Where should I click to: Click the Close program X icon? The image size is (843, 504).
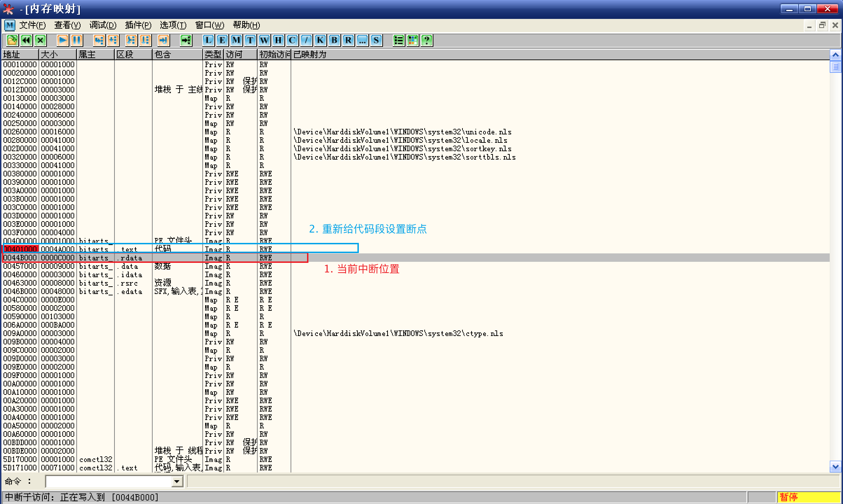coord(40,40)
